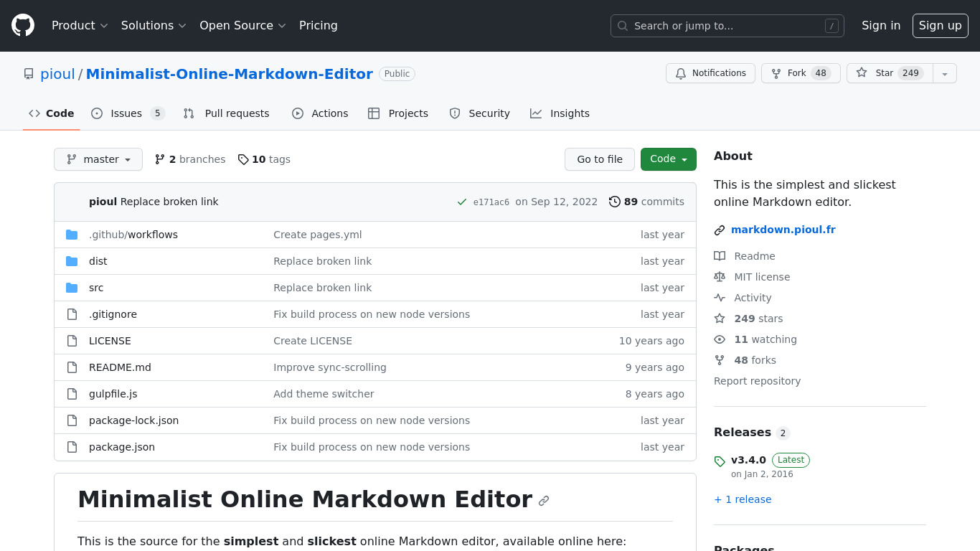Click the file icon beside package-lock.json
Image resolution: width=980 pixels, height=551 pixels.
coord(72,420)
